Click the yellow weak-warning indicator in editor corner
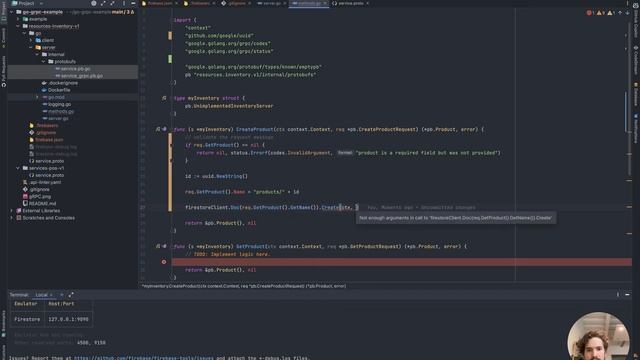 (x=611, y=13)
